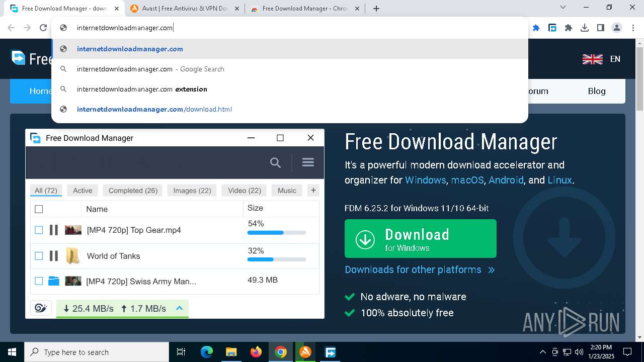The width and height of the screenshot is (644, 362).
Task: Select the Music filter tab
Action: pos(287,191)
